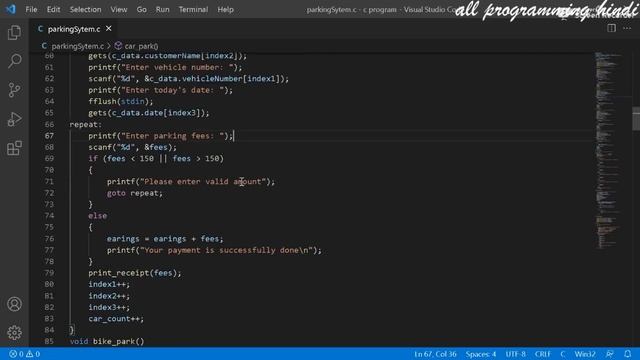The width and height of the screenshot is (640, 360).
Task: Click parkingSytem.c in the breadcrumb
Action: (78, 46)
